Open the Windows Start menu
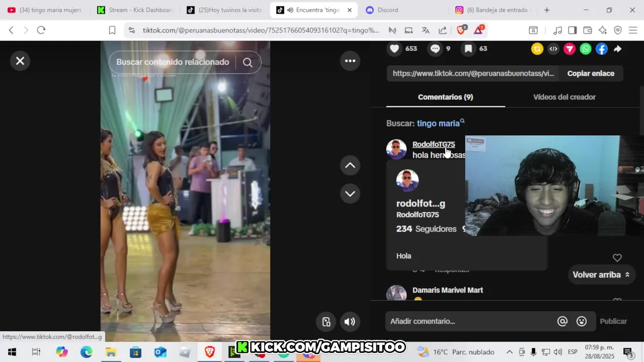644x362 pixels. click(x=12, y=352)
